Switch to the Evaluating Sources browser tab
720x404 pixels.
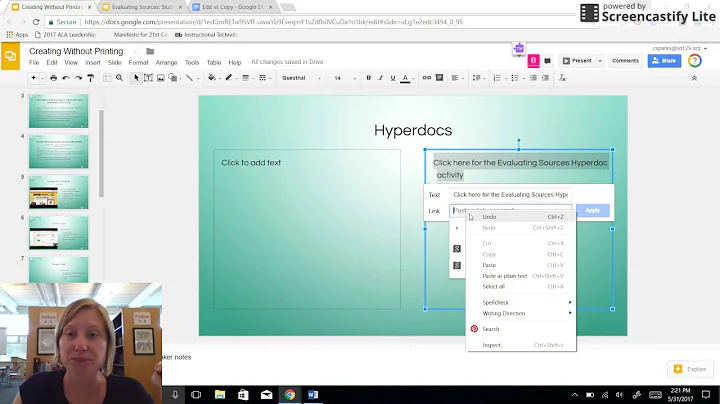point(141,7)
